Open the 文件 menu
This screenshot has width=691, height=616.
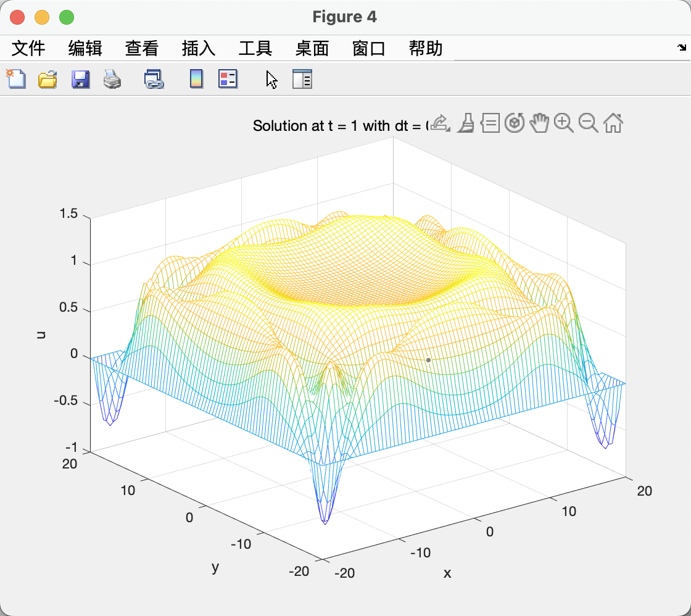click(28, 49)
